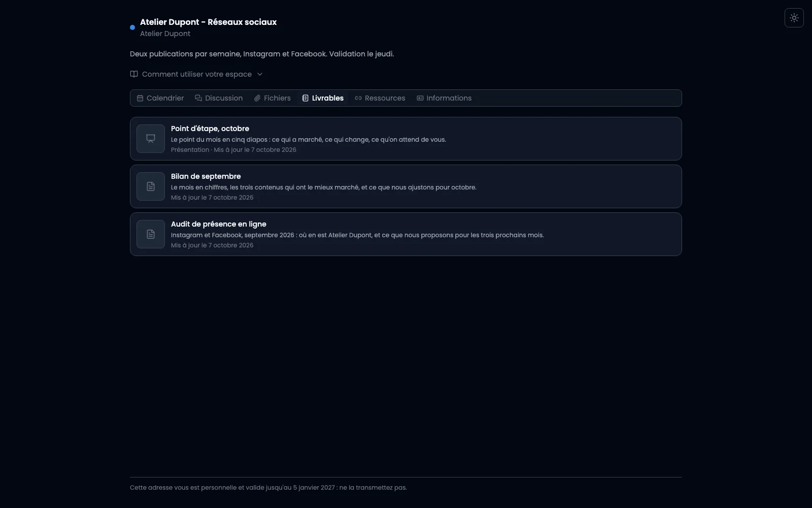Open 'Bilan de septembre' deliverable

coord(405,186)
